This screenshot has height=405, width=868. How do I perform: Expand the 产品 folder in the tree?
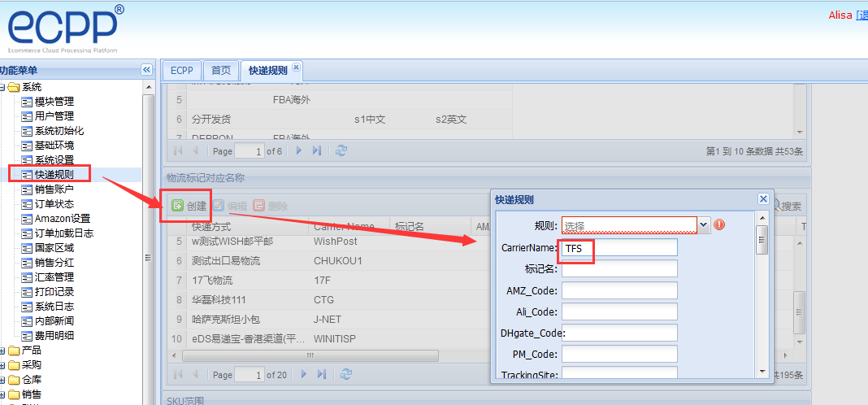pos(3,351)
